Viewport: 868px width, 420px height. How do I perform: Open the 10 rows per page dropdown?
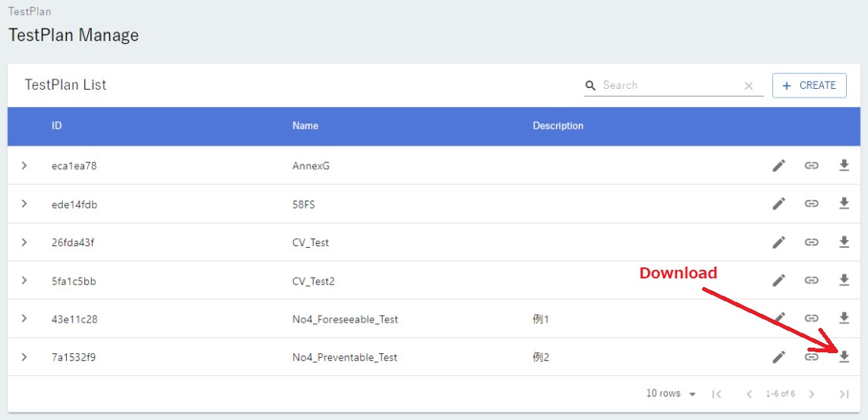(671, 393)
